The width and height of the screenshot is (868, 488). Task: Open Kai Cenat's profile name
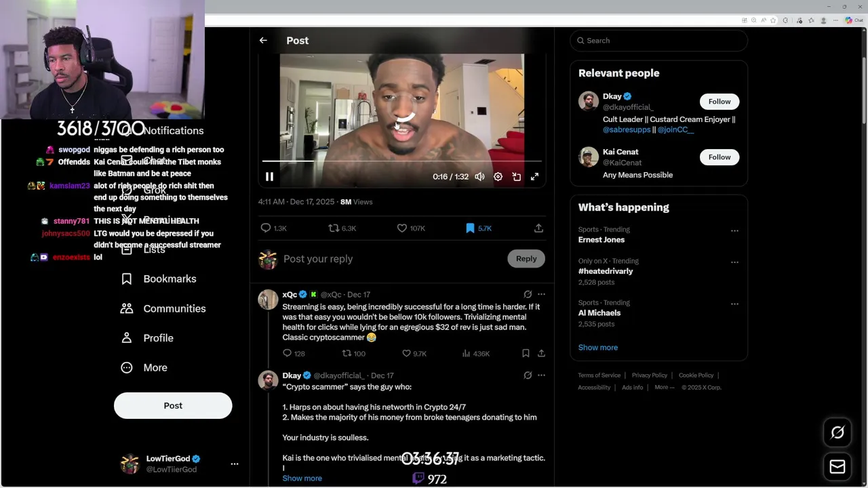point(620,152)
